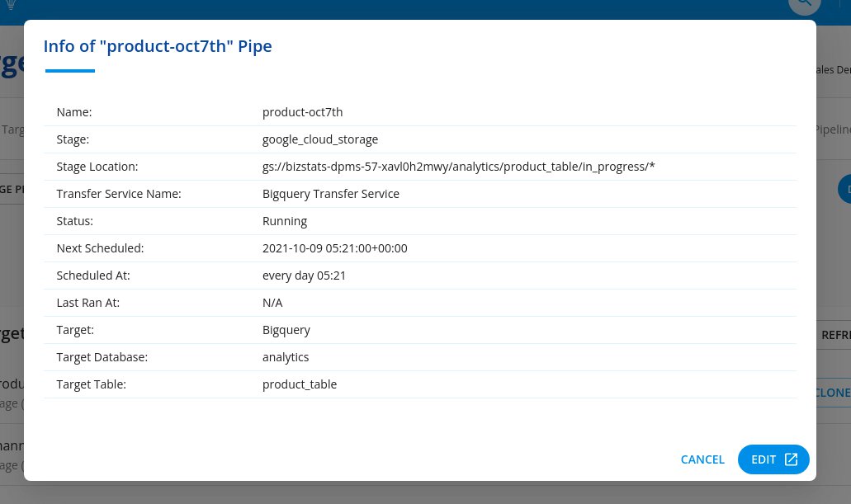This screenshot has height=504, width=851.
Task: Select the Last Ran At value 'N/A'
Action: (272, 302)
